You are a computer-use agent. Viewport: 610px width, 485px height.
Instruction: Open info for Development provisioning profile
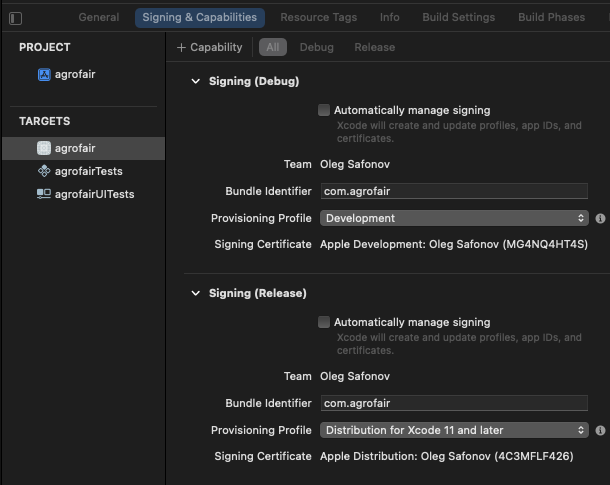coord(600,219)
